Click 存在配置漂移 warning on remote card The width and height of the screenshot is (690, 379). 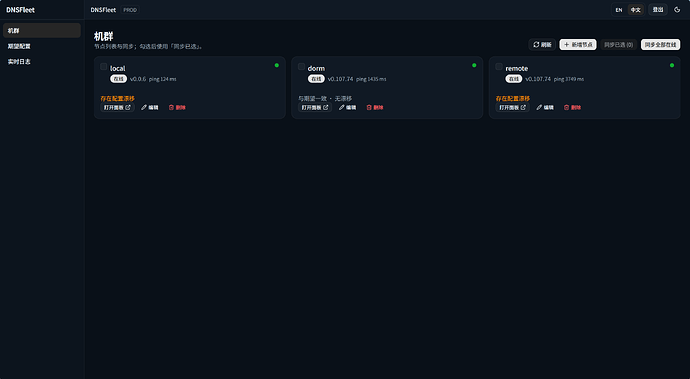(513, 98)
